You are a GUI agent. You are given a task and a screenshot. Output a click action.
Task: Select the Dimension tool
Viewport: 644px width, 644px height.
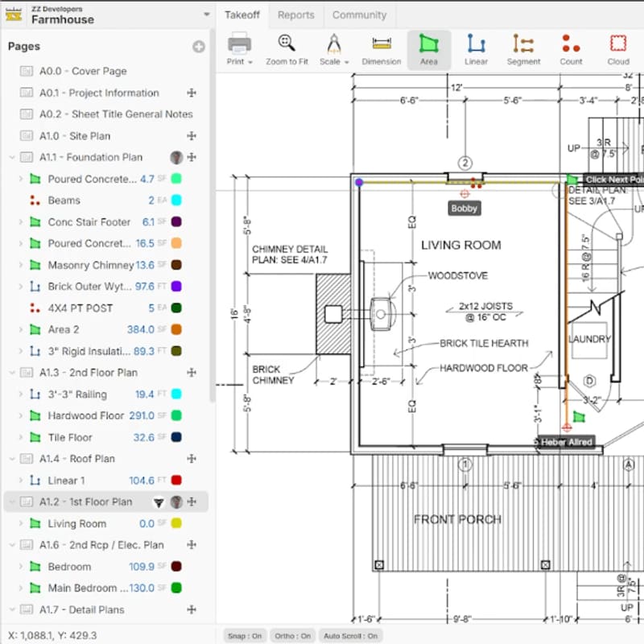click(381, 48)
